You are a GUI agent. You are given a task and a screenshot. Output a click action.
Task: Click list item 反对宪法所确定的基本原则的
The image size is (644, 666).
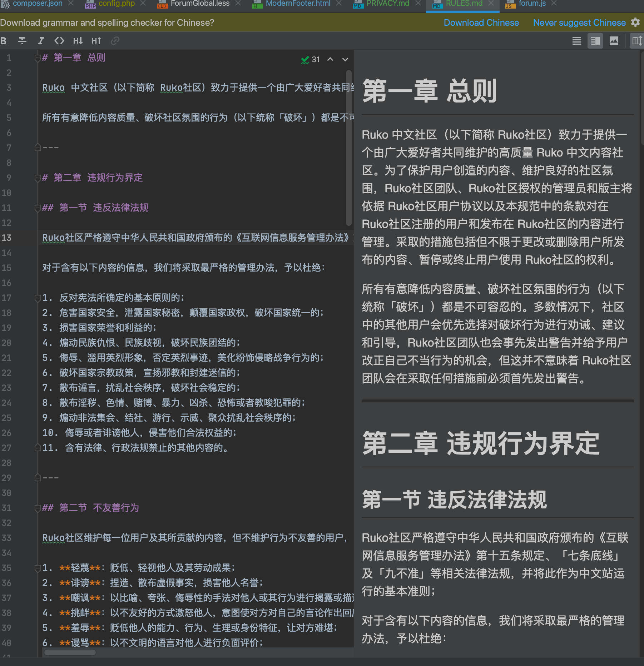[122, 298]
